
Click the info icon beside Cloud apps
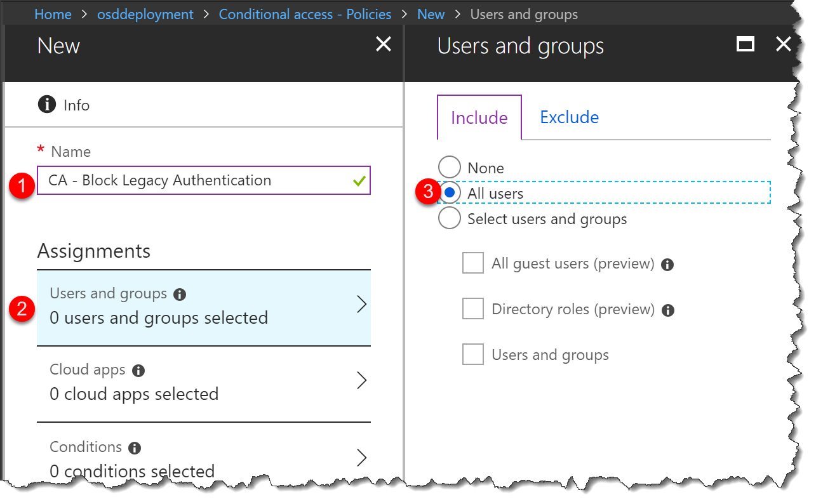coord(138,369)
